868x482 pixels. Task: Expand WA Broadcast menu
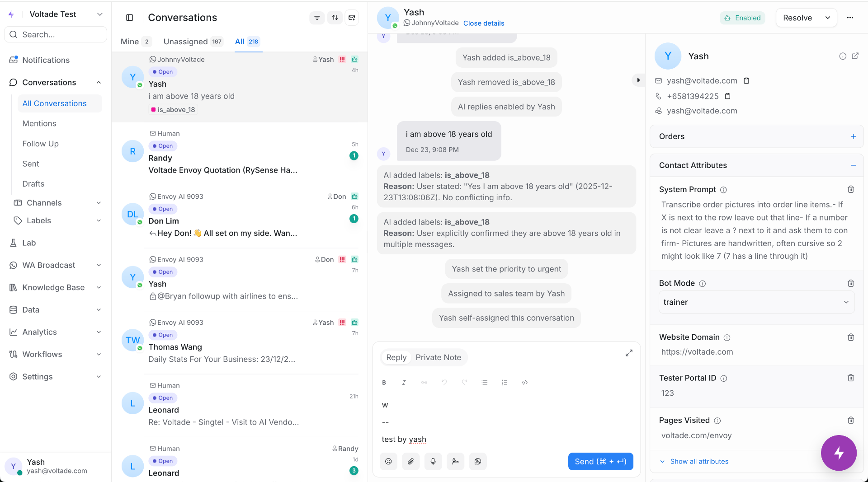point(99,265)
